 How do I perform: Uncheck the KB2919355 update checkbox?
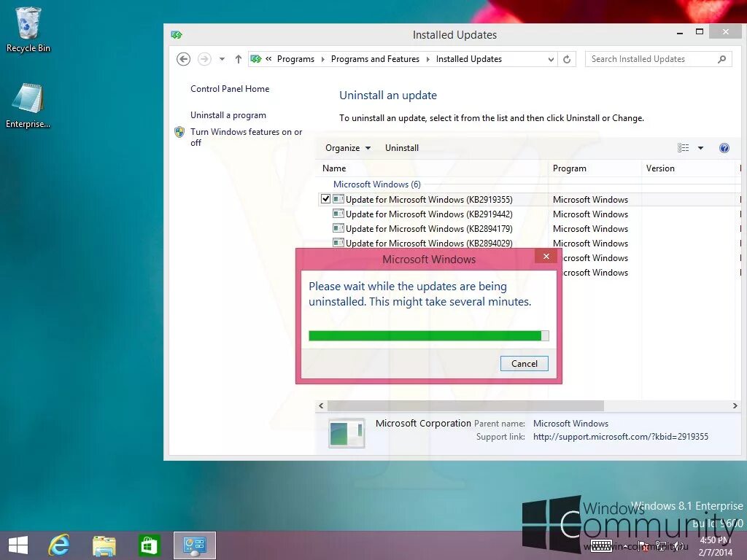coord(325,199)
